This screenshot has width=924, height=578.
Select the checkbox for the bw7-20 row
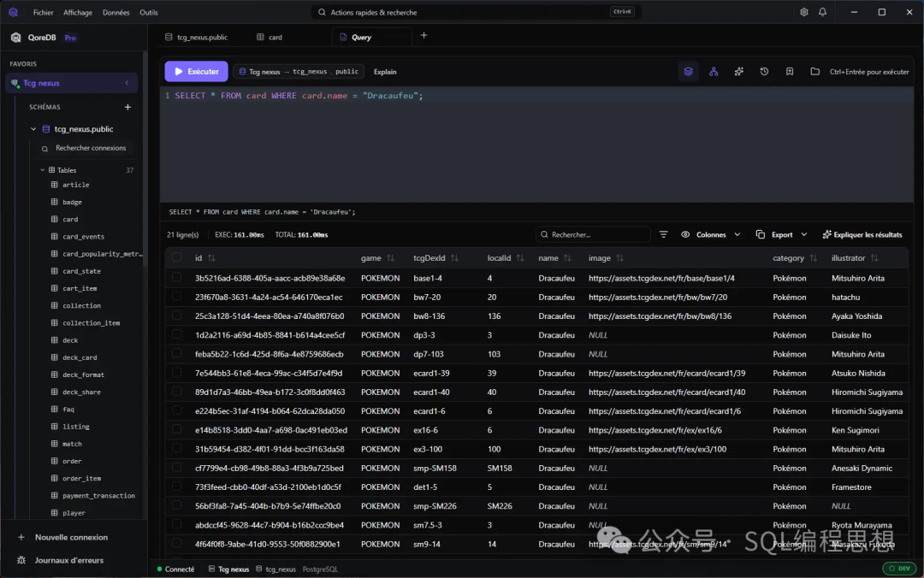pyautogui.click(x=176, y=297)
